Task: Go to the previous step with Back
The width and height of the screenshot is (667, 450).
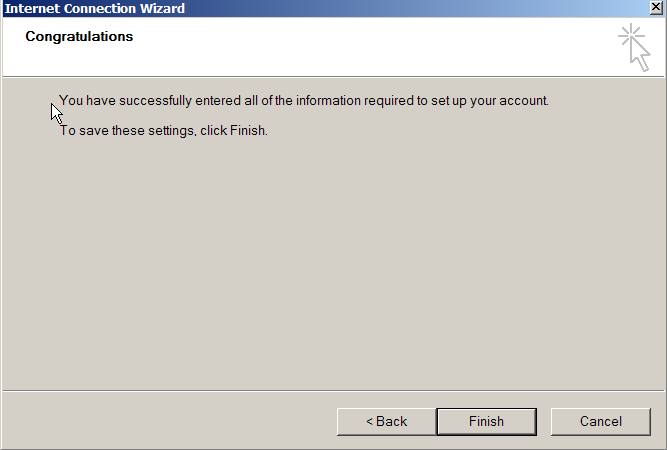Action: tap(387, 422)
